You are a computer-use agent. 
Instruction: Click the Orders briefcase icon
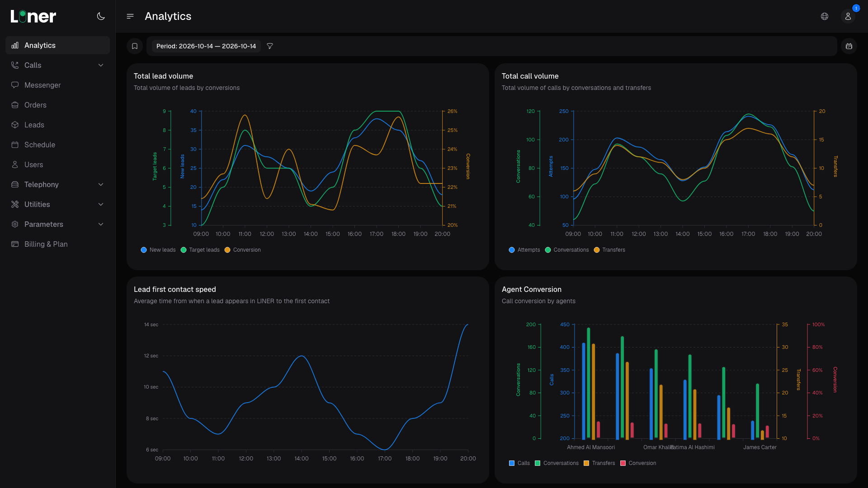pyautogui.click(x=15, y=105)
